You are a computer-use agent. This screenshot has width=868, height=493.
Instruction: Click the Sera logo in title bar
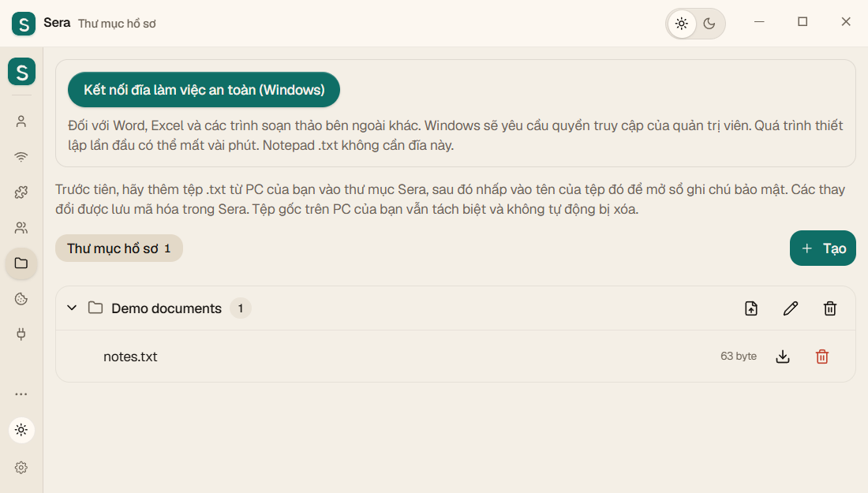[23, 24]
